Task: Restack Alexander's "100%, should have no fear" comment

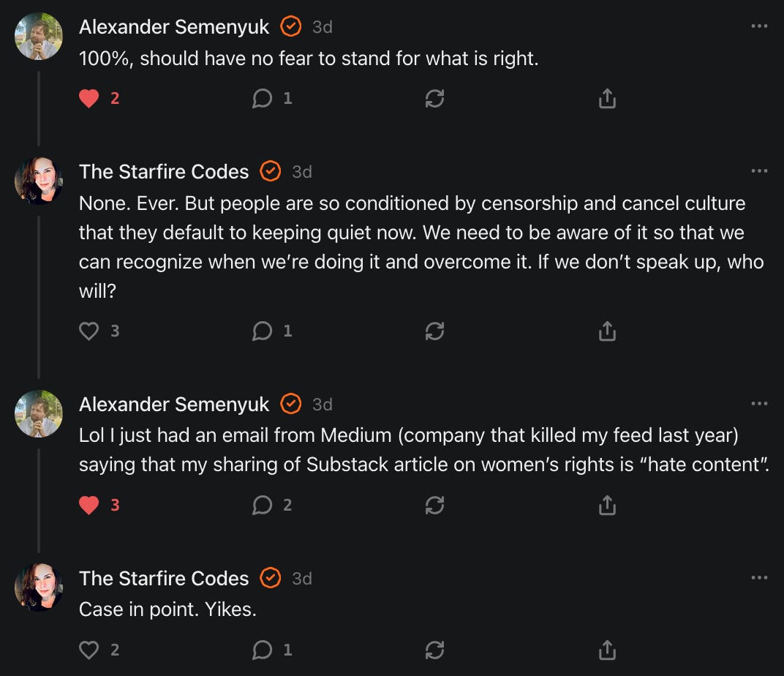Action: [434, 99]
